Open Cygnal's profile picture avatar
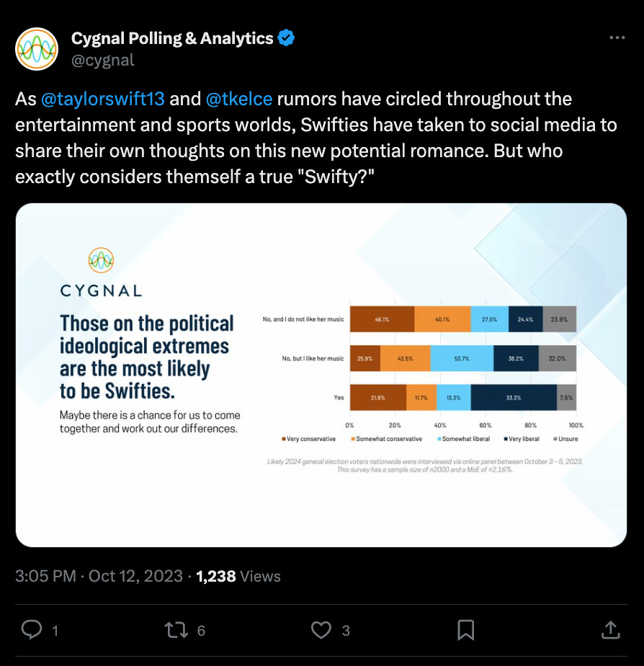 coord(36,49)
